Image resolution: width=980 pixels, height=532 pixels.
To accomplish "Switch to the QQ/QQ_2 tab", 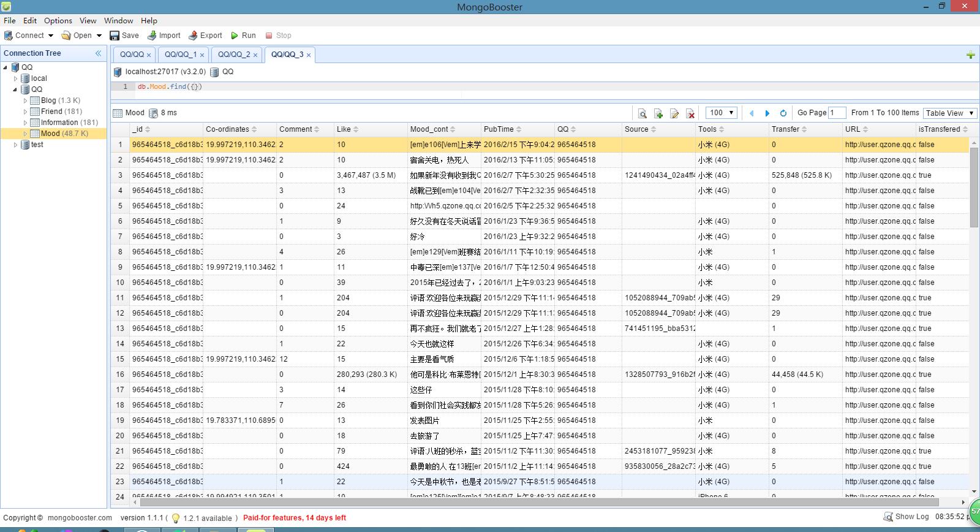I will (234, 55).
